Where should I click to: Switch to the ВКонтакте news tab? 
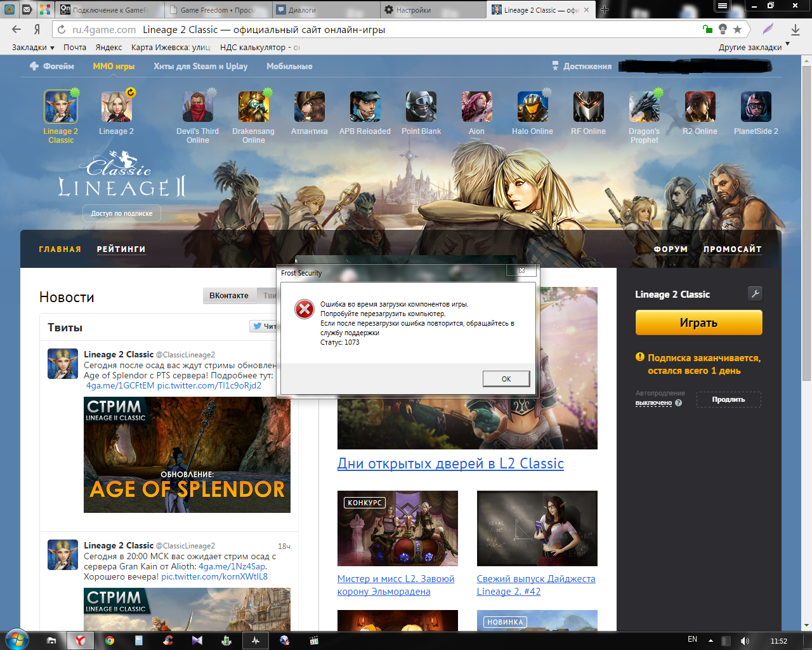coord(229,296)
